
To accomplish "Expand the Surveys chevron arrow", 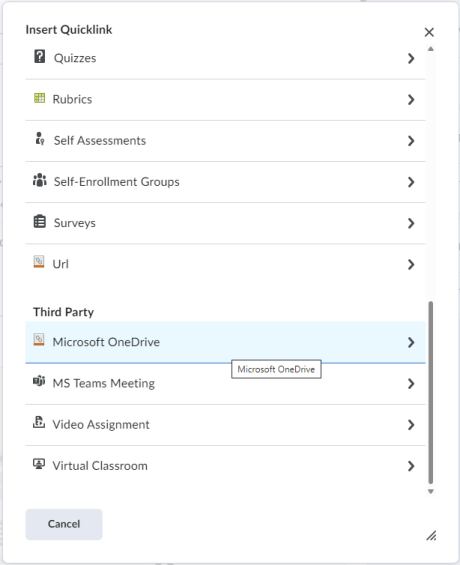I will [411, 223].
